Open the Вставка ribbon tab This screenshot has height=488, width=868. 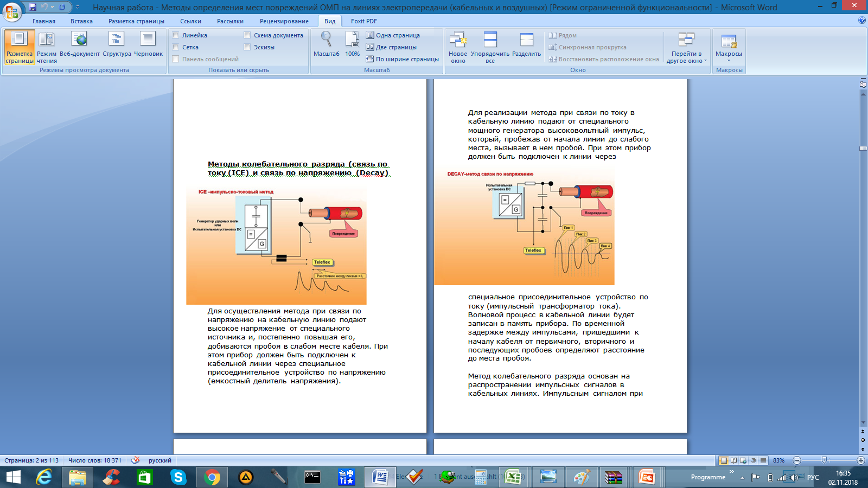[81, 21]
